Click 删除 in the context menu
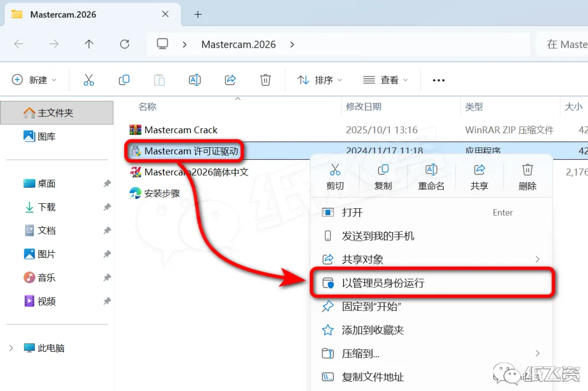The height and width of the screenshot is (391, 588). point(527,176)
